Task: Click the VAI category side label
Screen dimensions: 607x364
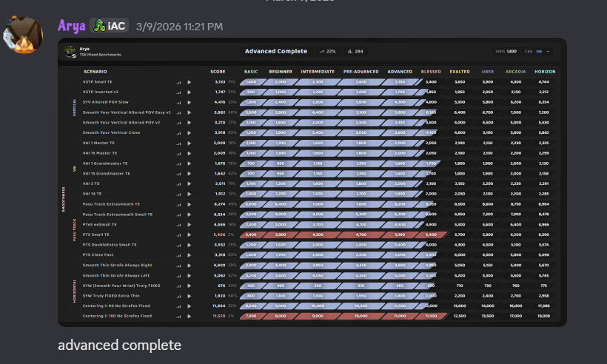Action: pyautogui.click(x=74, y=169)
